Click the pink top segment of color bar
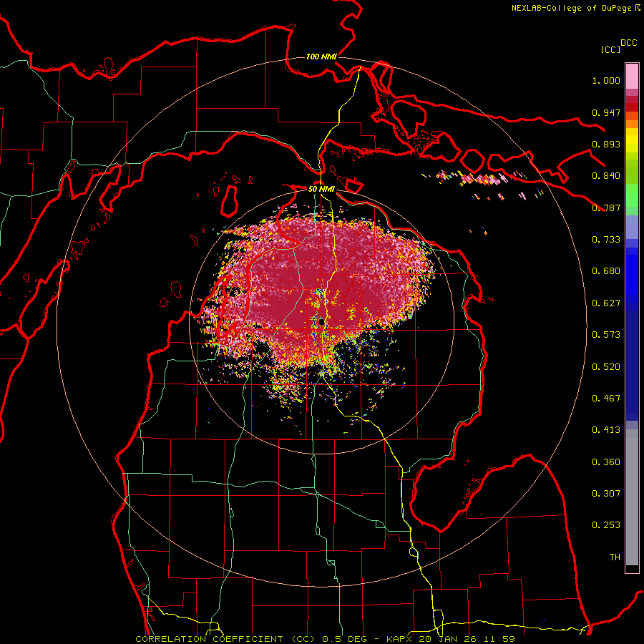This screenshot has width=644, height=644. [x=632, y=77]
